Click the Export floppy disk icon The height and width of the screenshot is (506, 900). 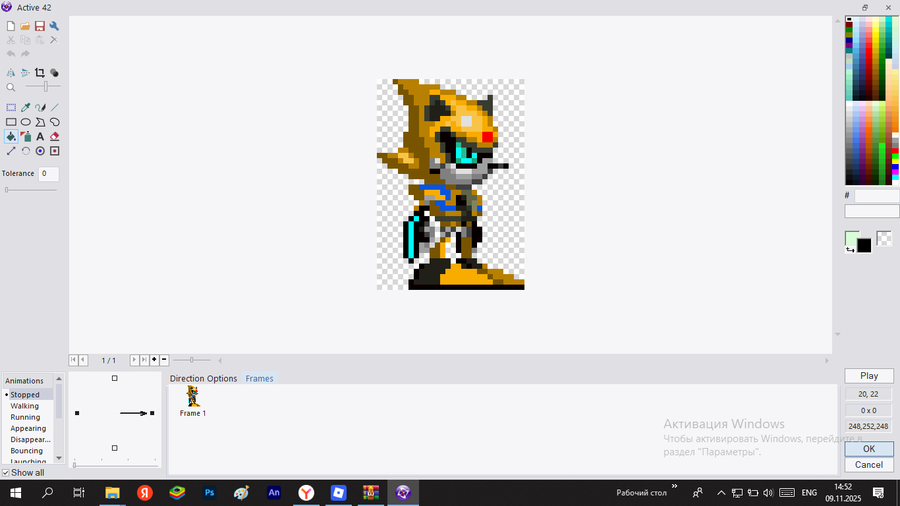(x=40, y=26)
